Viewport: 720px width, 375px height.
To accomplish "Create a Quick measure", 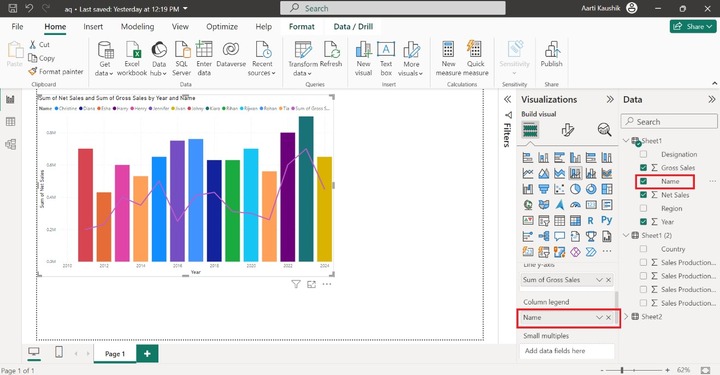I will pyautogui.click(x=475, y=58).
